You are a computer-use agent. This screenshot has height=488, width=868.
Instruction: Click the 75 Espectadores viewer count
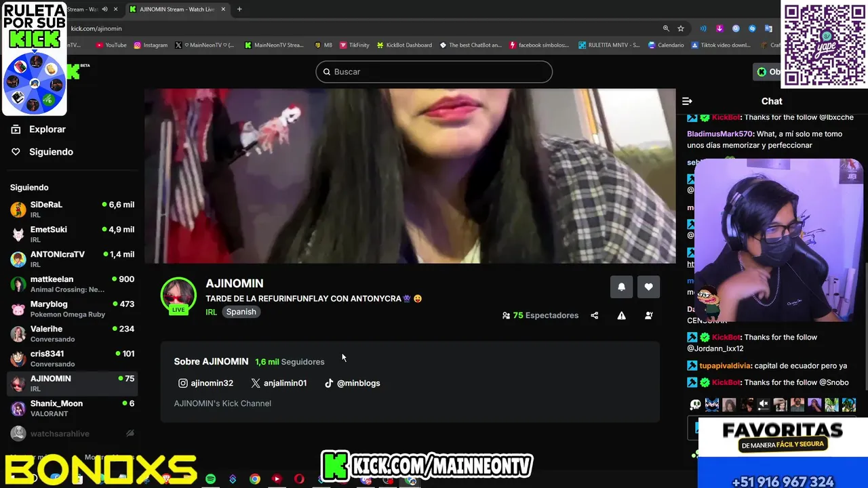[x=540, y=315]
